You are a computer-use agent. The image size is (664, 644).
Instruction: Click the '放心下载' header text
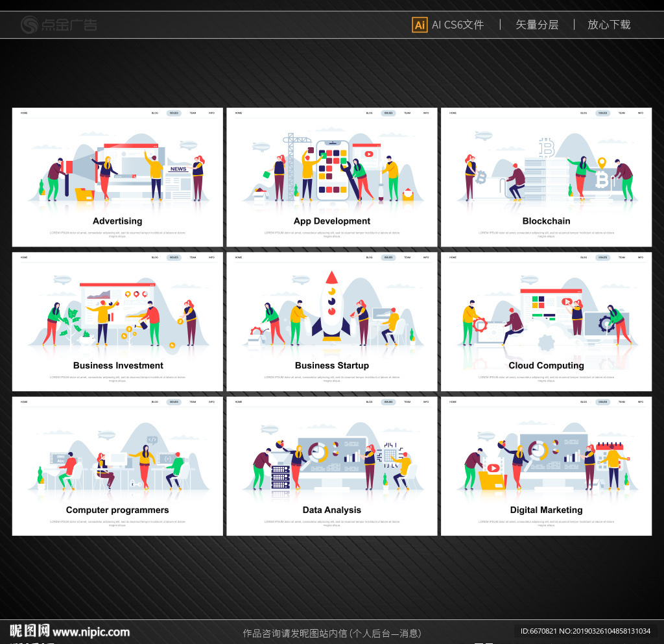point(609,25)
